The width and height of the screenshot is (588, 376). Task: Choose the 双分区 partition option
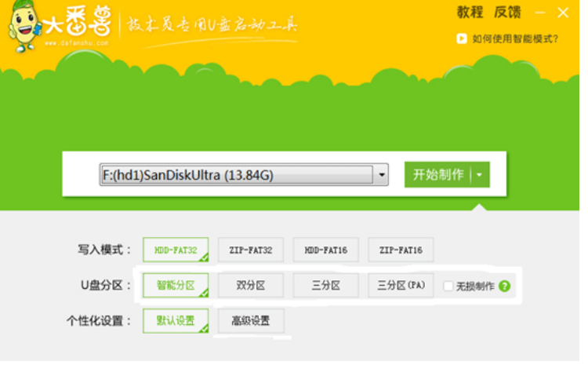pos(251,285)
